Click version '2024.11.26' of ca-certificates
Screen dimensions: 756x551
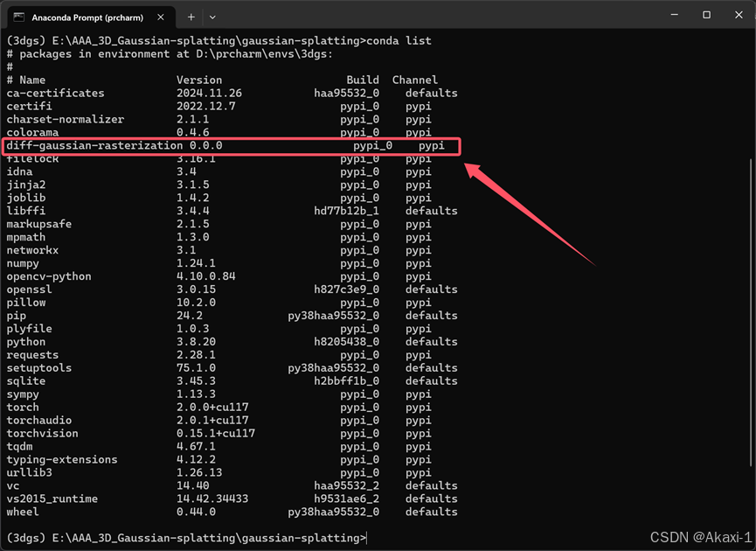pyautogui.click(x=209, y=93)
